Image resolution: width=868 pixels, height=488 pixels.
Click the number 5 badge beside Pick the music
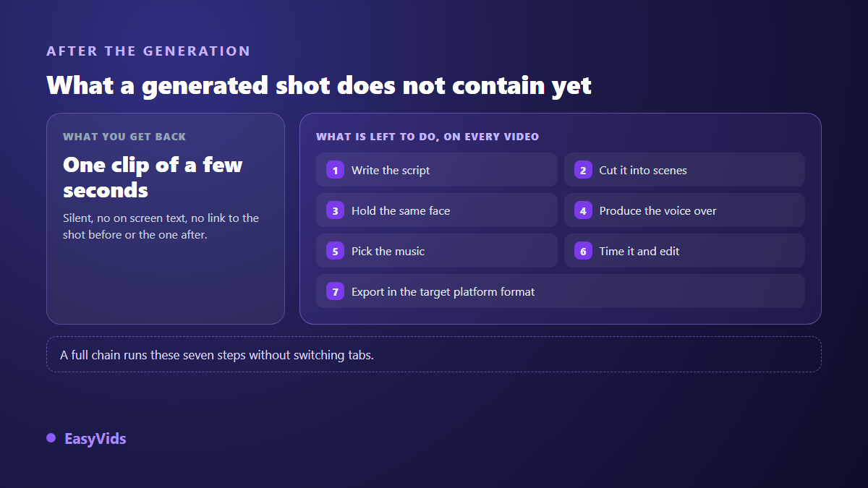point(335,251)
